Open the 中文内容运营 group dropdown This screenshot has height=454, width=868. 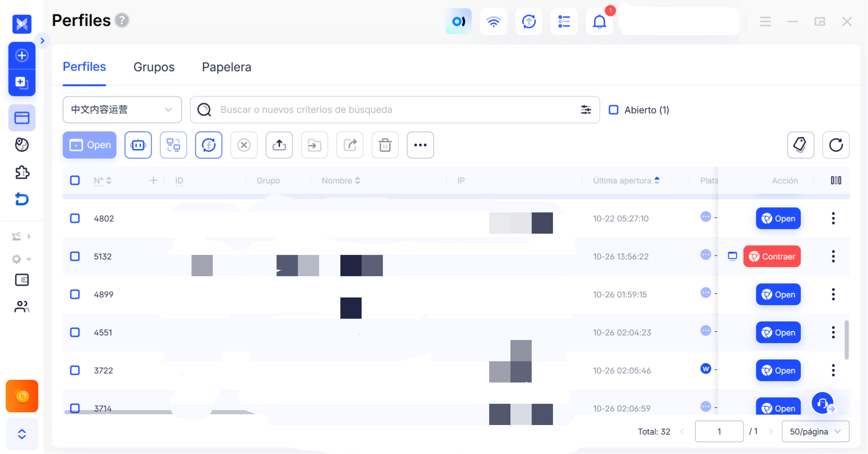click(x=122, y=110)
